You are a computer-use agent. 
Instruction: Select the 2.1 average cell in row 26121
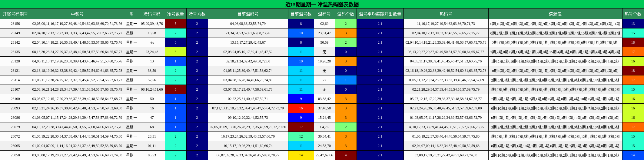[380, 71]
